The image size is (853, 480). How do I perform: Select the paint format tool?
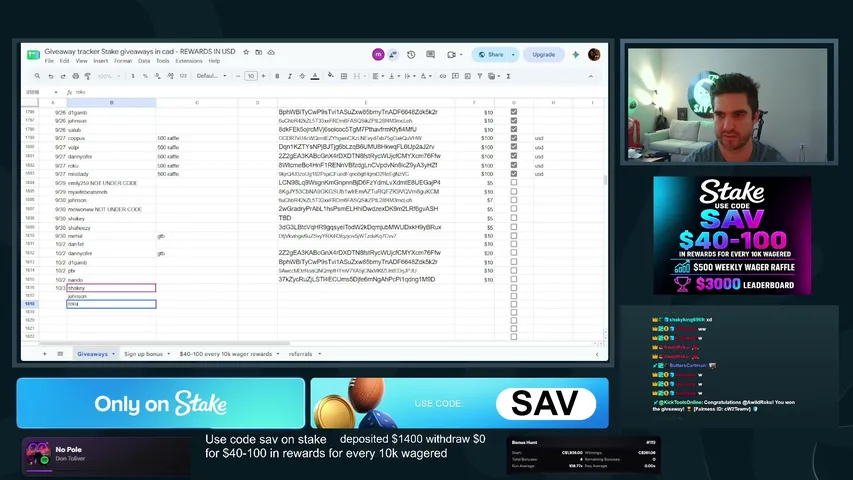[88, 76]
